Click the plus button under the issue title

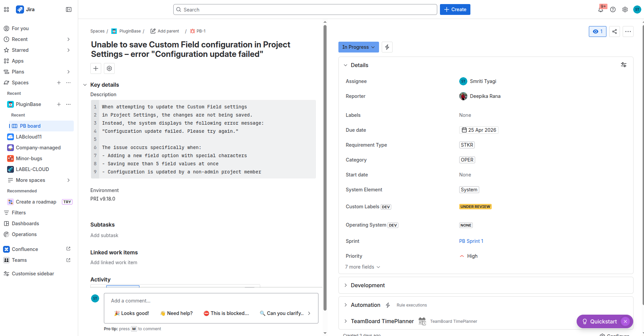(96, 68)
